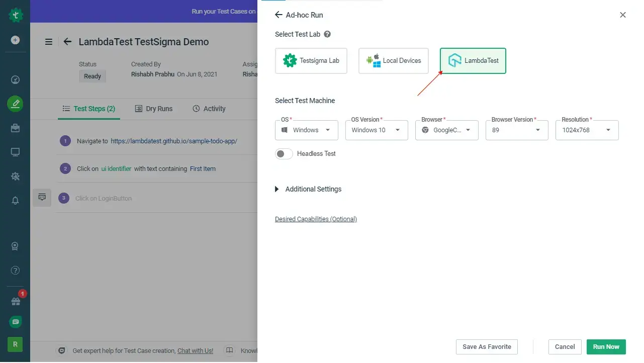Open notifications from the bell icon
This screenshot has width=644, height=363.
[x=15, y=200]
